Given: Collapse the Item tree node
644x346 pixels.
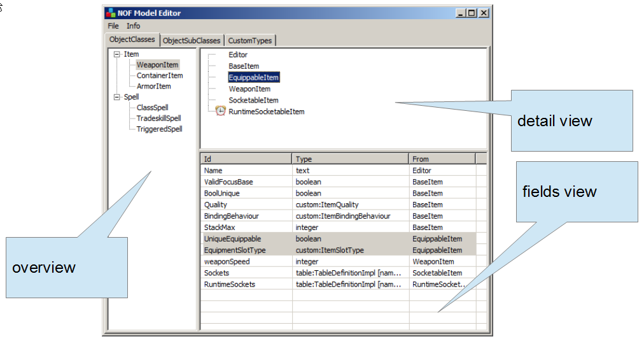Looking at the screenshot, I should pyautogui.click(x=117, y=55).
